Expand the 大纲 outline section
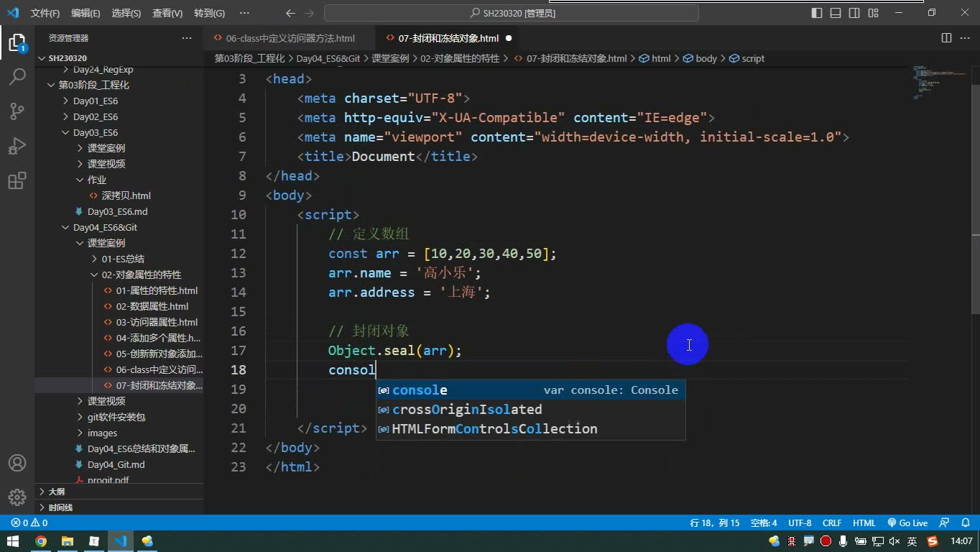 click(119, 492)
